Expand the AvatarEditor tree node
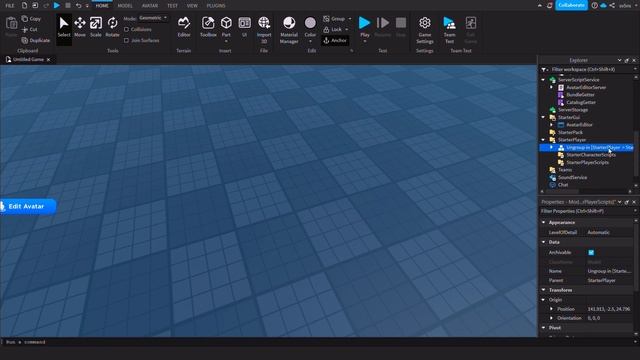Screen dimensions: 640x360 coord(551,124)
